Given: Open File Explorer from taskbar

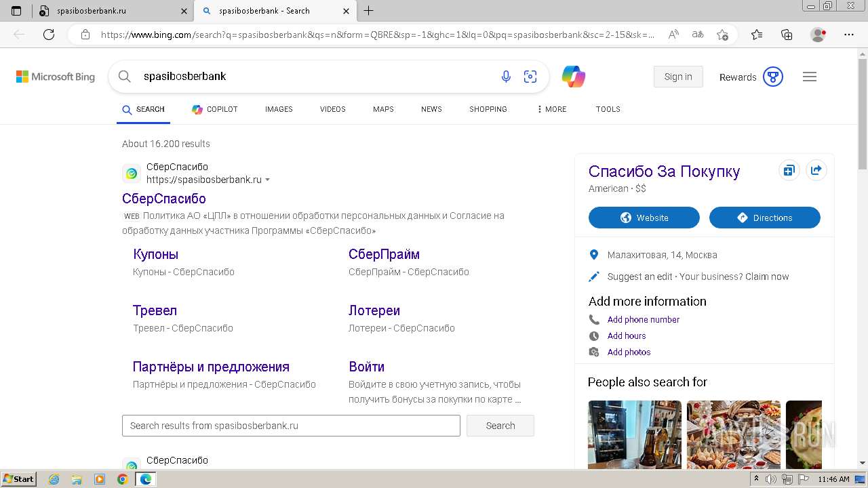Looking at the screenshot, I should (77, 479).
